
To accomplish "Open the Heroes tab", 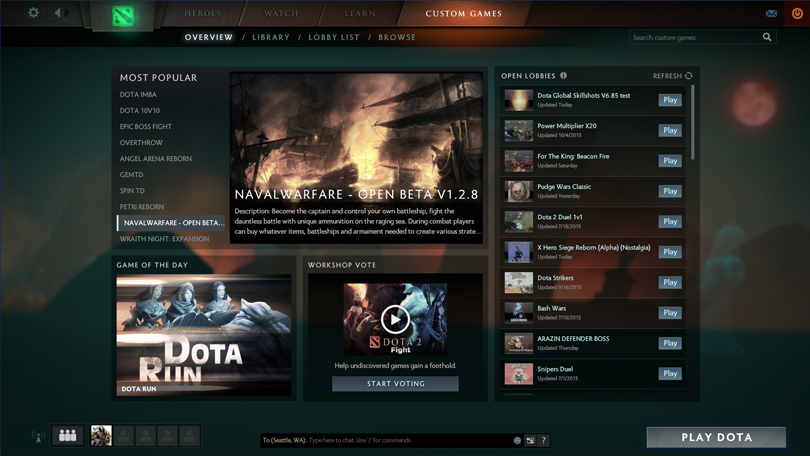I will (x=202, y=13).
